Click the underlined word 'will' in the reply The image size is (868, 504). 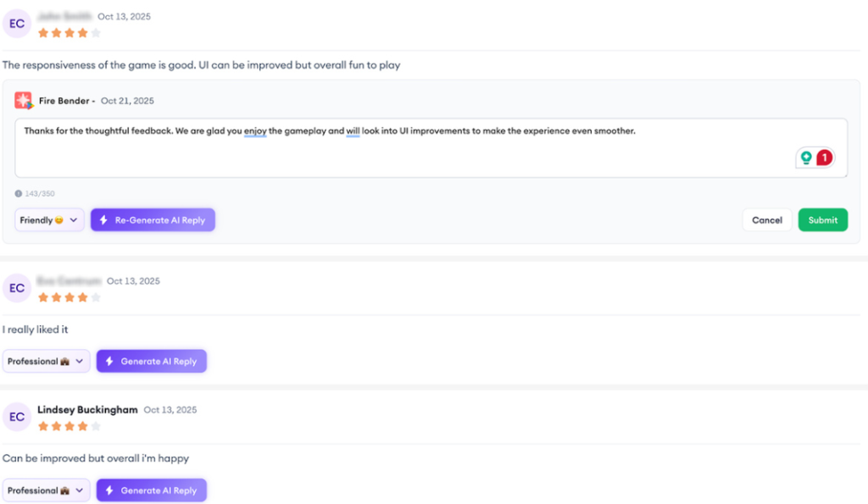pyautogui.click(x=353, y=131)
